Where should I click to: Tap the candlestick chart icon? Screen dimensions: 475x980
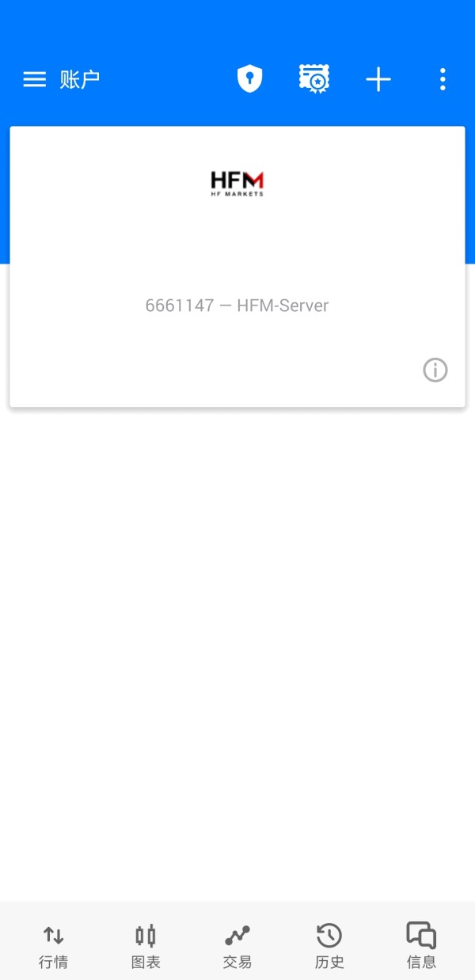click(x=146, y=936)
